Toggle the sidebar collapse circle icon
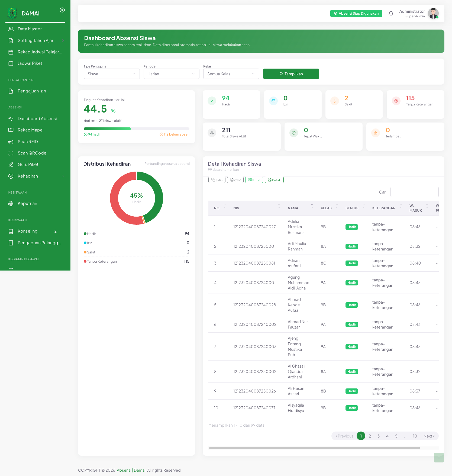452x476 pixels. coord(62,10)
